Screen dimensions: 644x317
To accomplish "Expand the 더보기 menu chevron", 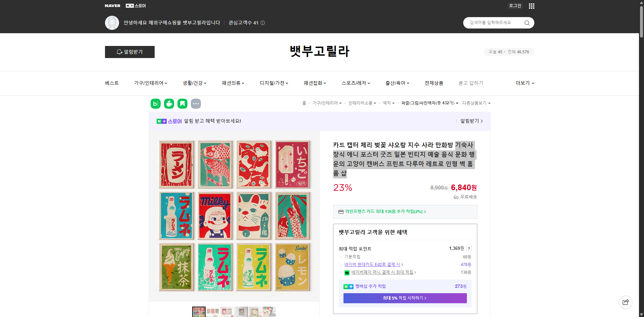I will (x=533, y=83).
